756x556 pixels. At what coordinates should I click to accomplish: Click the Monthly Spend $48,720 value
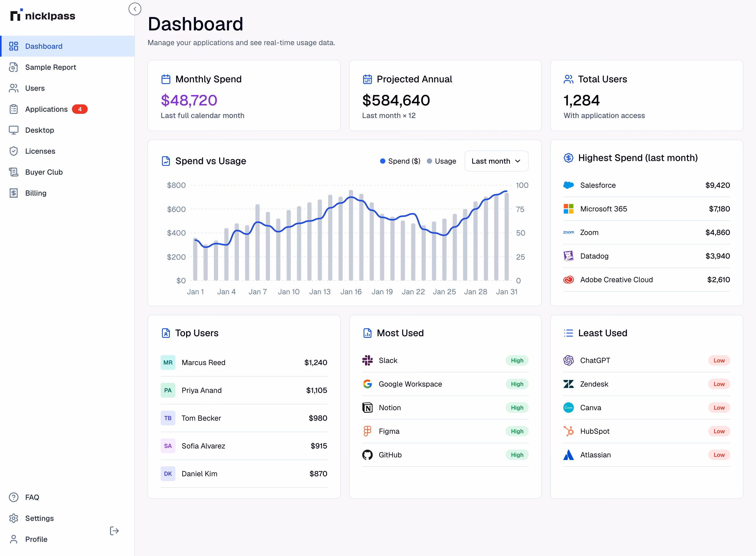189,100
